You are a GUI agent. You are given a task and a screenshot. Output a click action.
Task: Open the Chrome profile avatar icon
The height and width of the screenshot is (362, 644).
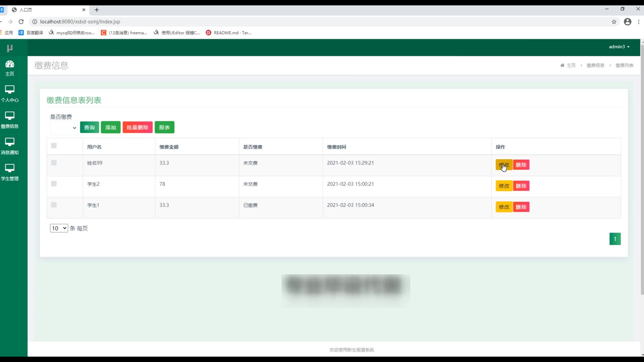point(628,22)
